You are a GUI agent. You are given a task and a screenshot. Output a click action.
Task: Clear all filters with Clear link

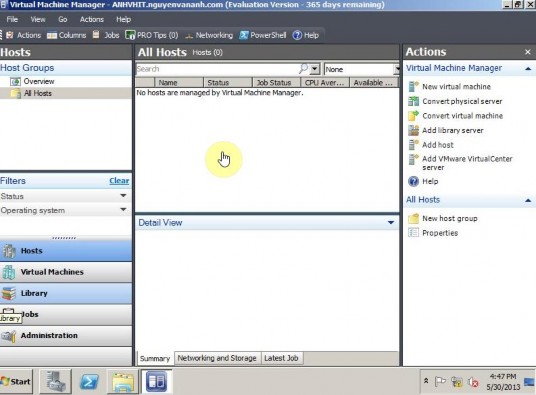tap(119, 181)
